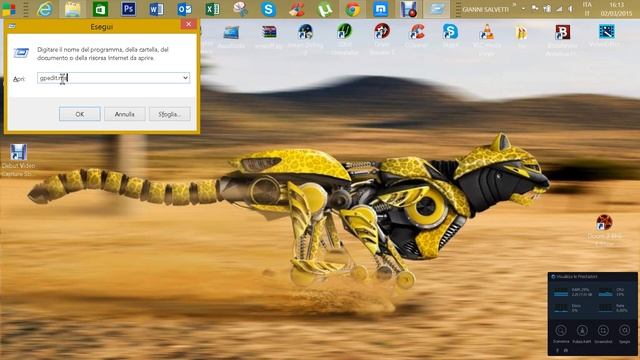
Task: Open Microsoft Word from taskbar
Action: [156, 9]
